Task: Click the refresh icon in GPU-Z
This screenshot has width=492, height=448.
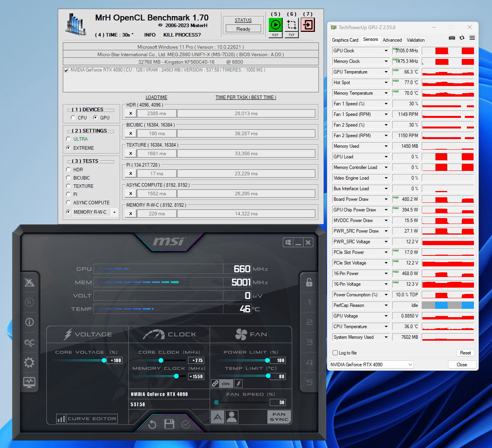Action: [x=462, y=38]
